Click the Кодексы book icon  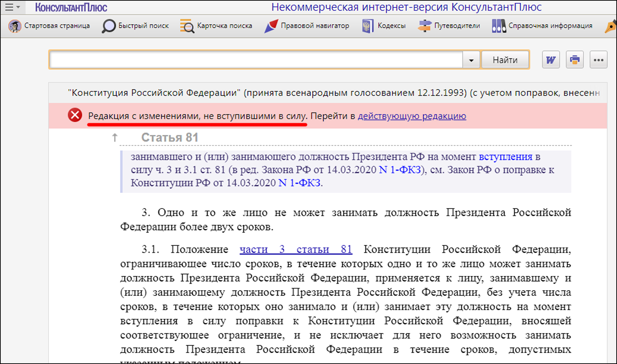pyautogui.click(x=368, y=26)
